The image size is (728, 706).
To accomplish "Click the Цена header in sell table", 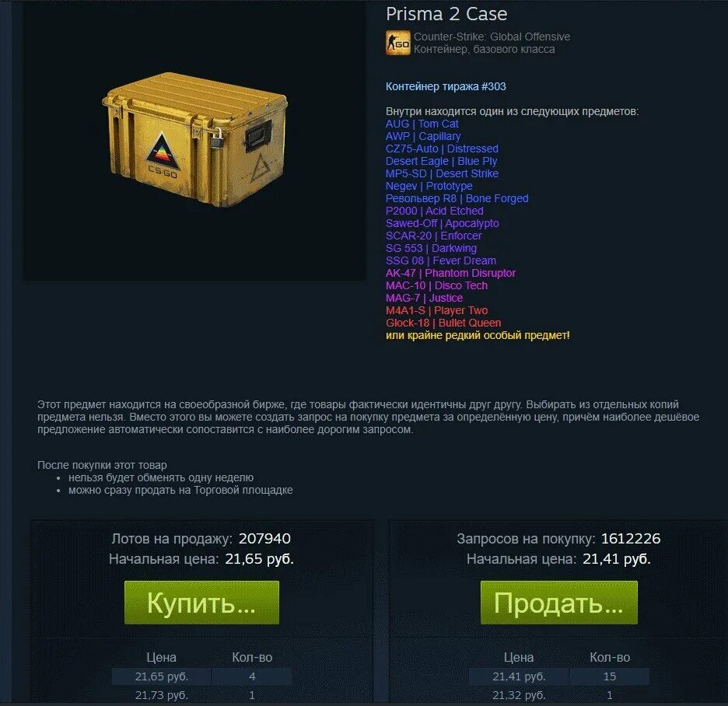I will (161, 657).
